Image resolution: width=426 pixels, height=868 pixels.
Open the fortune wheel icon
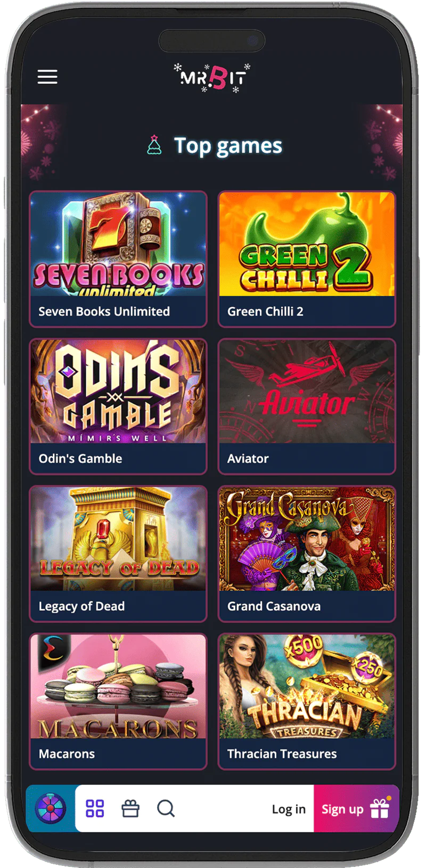[51, 808]
